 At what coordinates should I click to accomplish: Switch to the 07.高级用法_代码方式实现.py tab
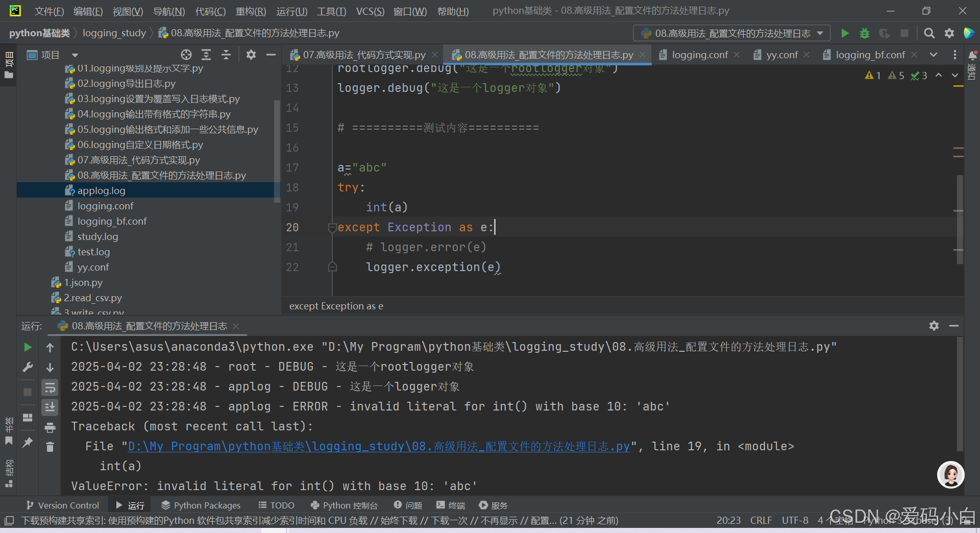(x=364, y=55)
